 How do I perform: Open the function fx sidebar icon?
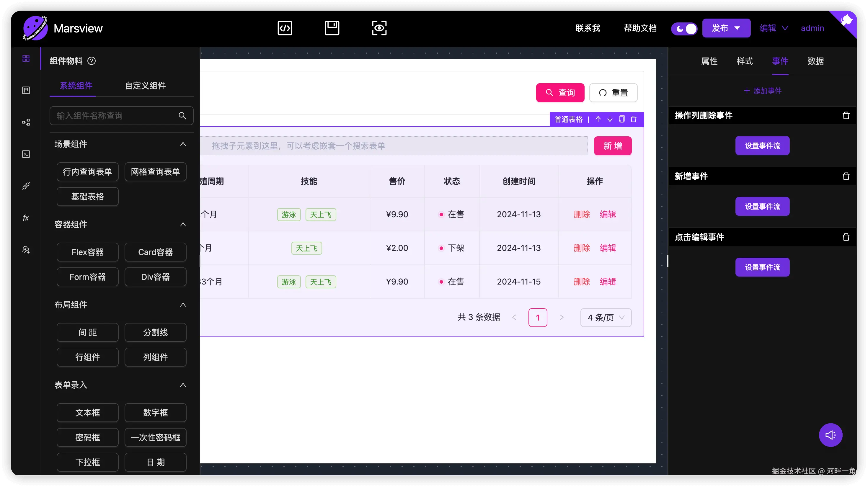26,218
